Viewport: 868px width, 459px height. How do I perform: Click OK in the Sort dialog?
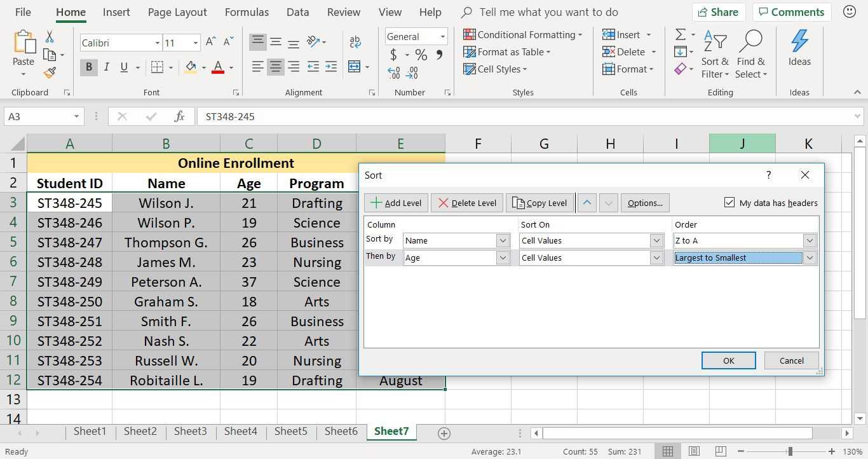click(728, 360)
